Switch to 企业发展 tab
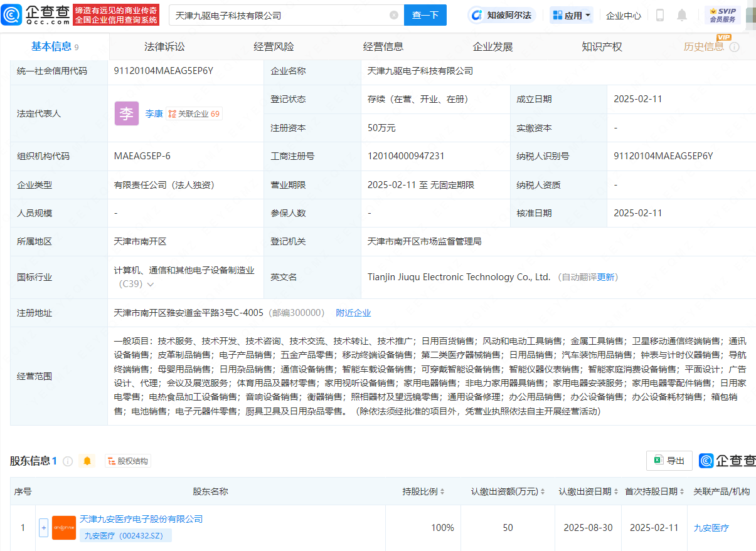This screenshot has width=756, height=551. [x=492, y=46]
